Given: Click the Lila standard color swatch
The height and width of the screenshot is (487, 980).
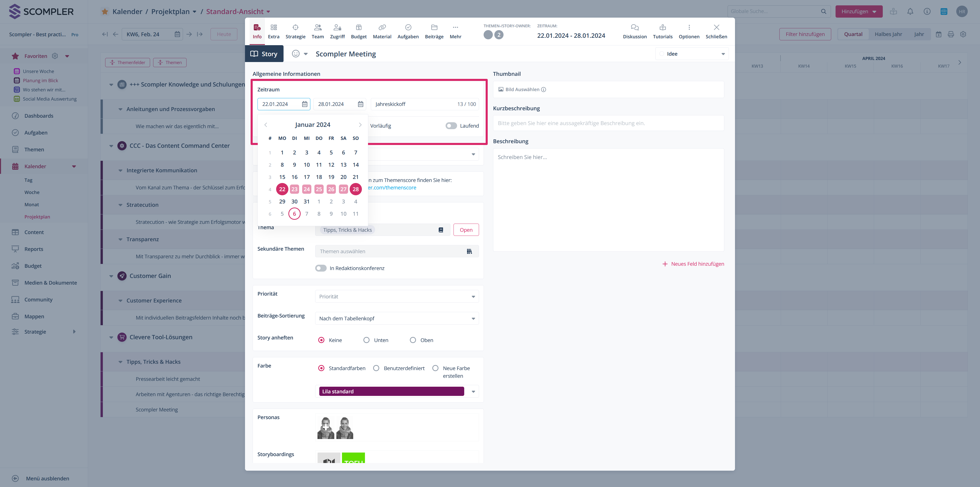Looking at the screenshot, I should 391,392.
